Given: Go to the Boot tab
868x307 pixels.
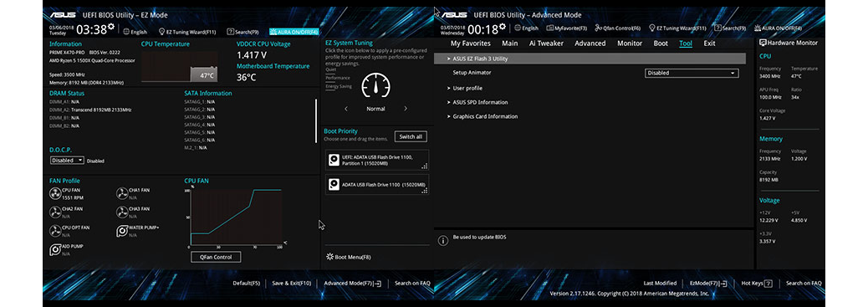Looking at the screenshot, I should [661, 43].
